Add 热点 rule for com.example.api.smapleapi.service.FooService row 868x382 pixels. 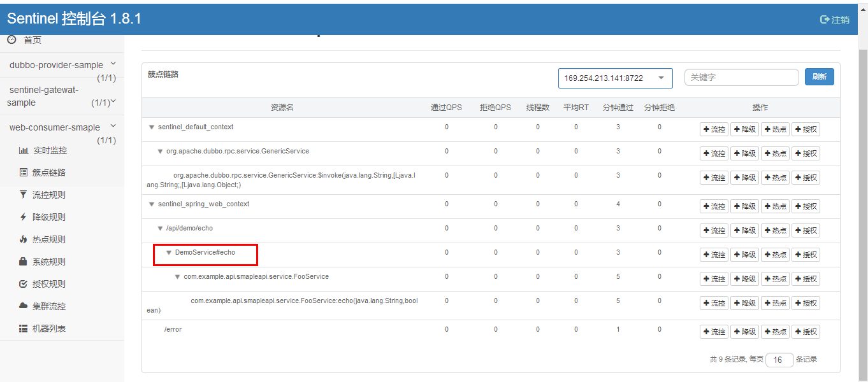pyautogui.click(x=775, y=279)
